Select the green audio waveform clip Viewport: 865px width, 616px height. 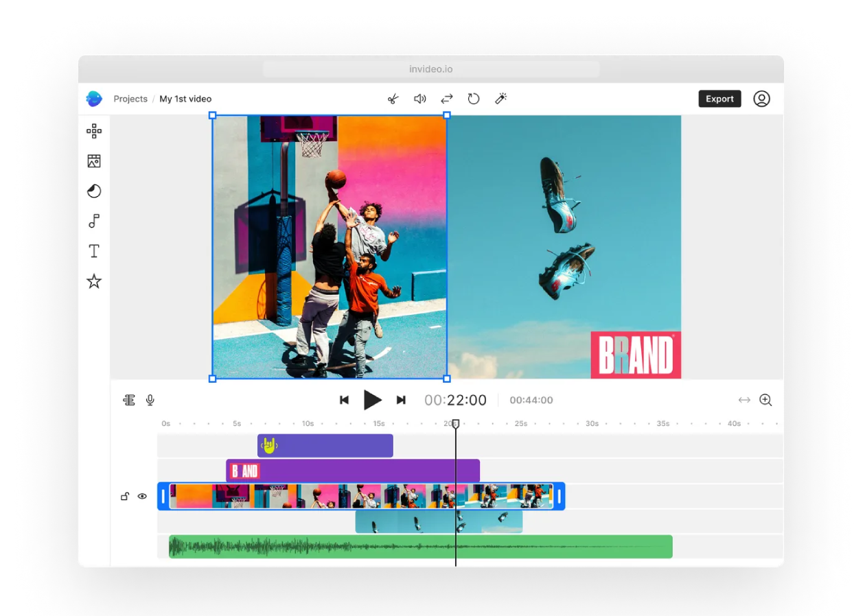420,547
